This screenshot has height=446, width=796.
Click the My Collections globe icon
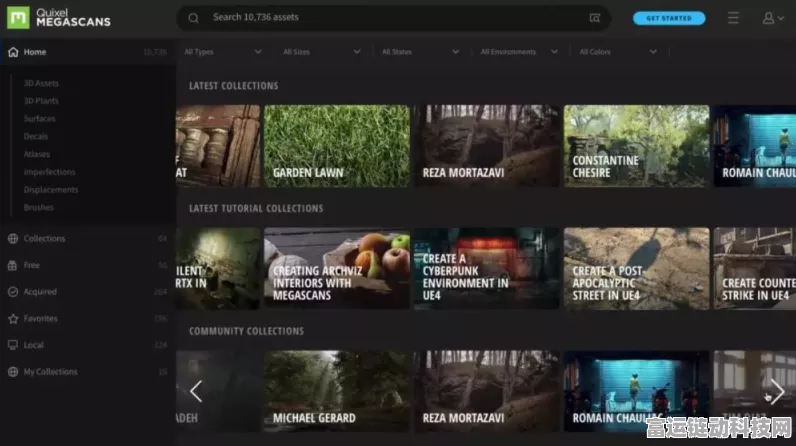13,371
